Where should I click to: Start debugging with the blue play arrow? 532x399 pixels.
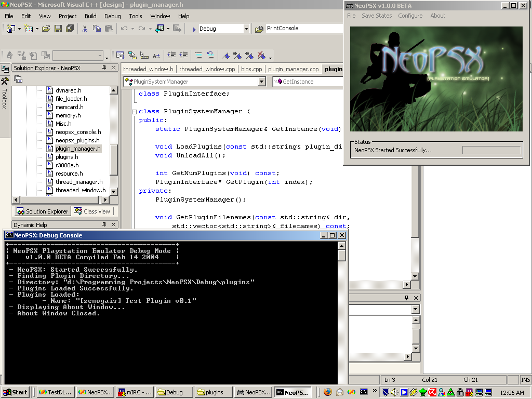click(x=194, y=30)
